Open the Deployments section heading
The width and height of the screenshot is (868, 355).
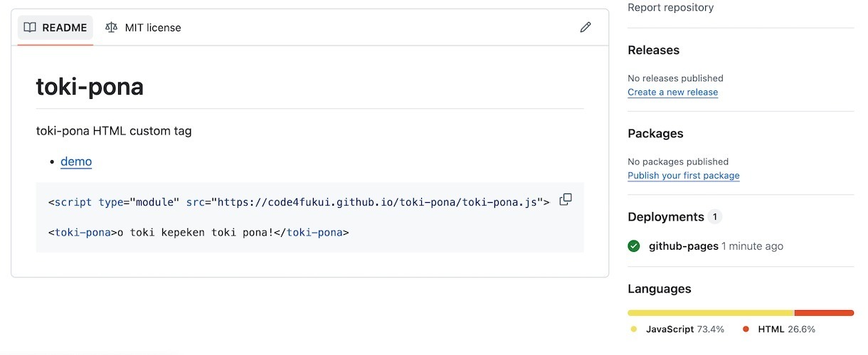click(666, 216)
